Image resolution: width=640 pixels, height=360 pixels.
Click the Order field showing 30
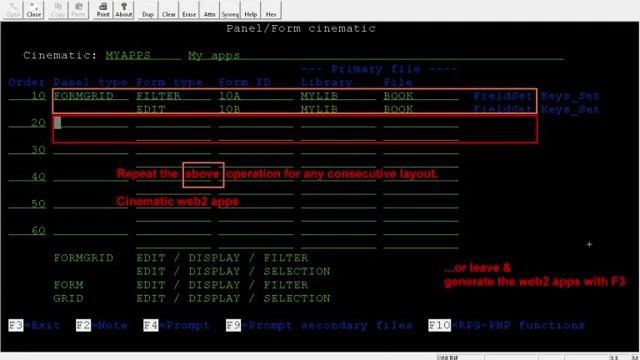pyautogui.click(x=27, y=150)
